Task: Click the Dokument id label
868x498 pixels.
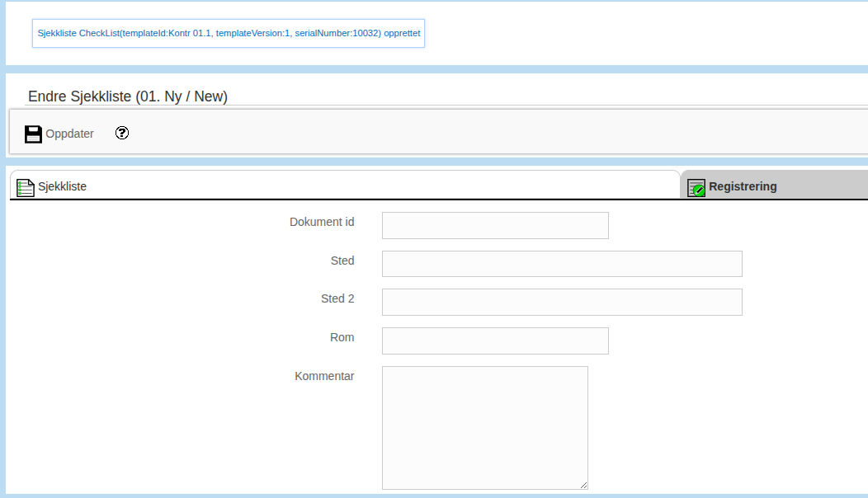Action: point(322,222)
